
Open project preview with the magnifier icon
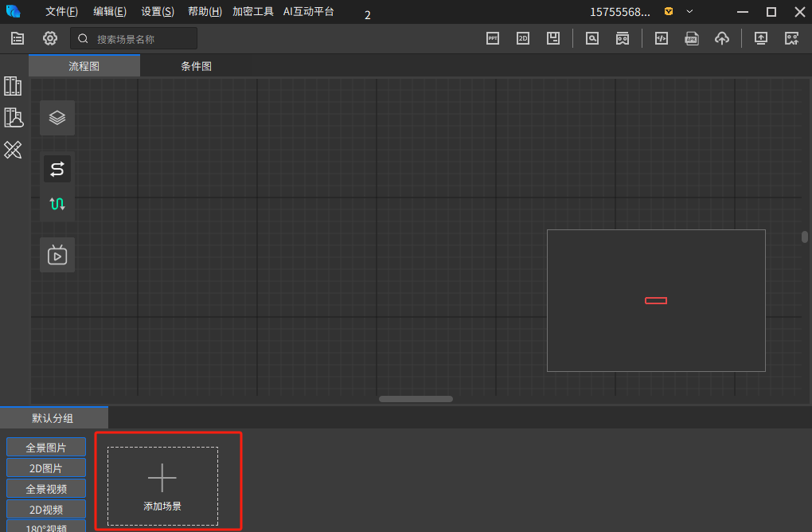point(591,37)
